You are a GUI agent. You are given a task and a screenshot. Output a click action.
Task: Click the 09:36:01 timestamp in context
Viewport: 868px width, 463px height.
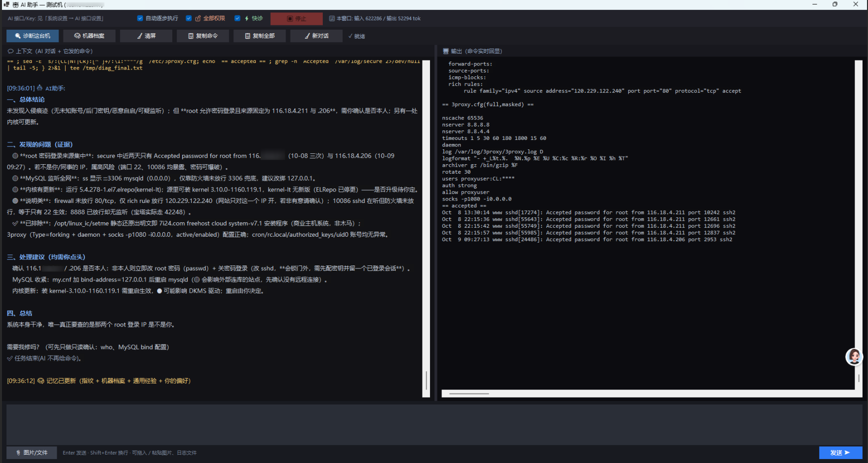click(21, 88)
